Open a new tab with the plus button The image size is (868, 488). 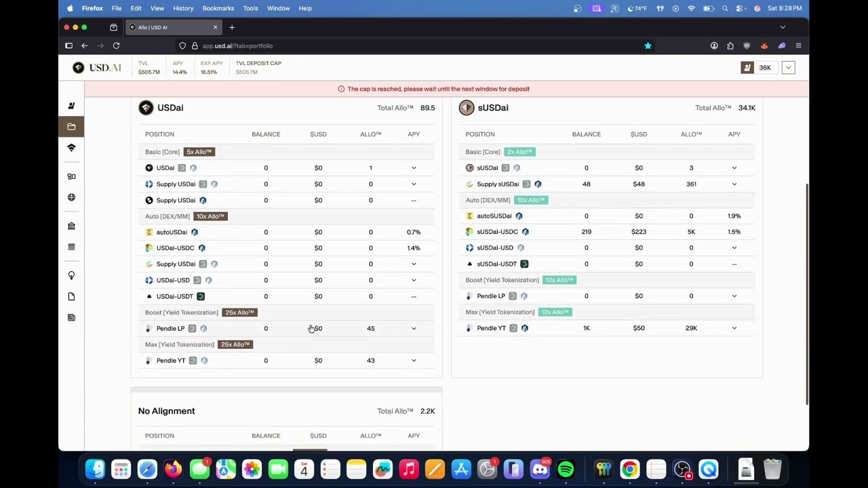232,27
